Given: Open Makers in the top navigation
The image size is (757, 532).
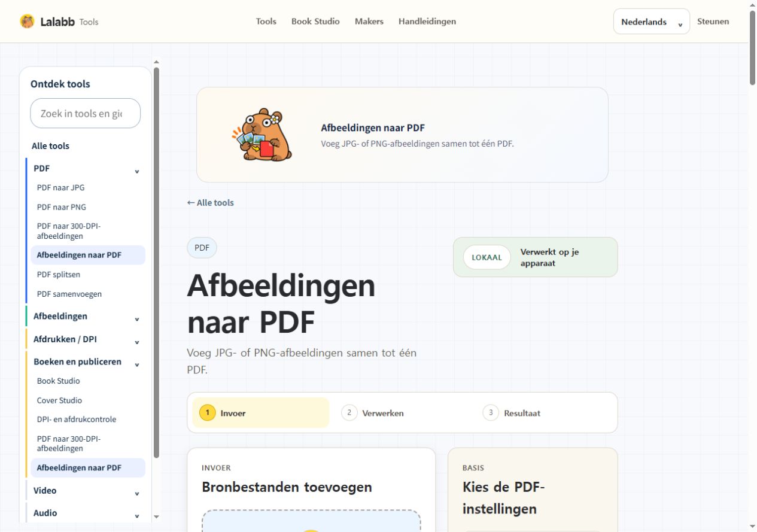Looking at the screenshot, I should point(369,22).
